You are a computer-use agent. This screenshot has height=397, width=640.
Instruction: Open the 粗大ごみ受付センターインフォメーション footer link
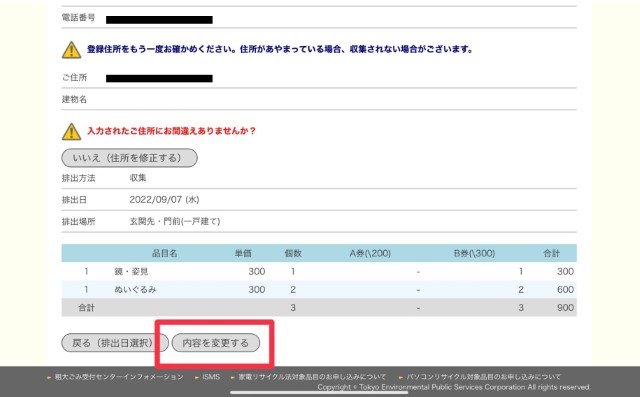pos(119,377)
